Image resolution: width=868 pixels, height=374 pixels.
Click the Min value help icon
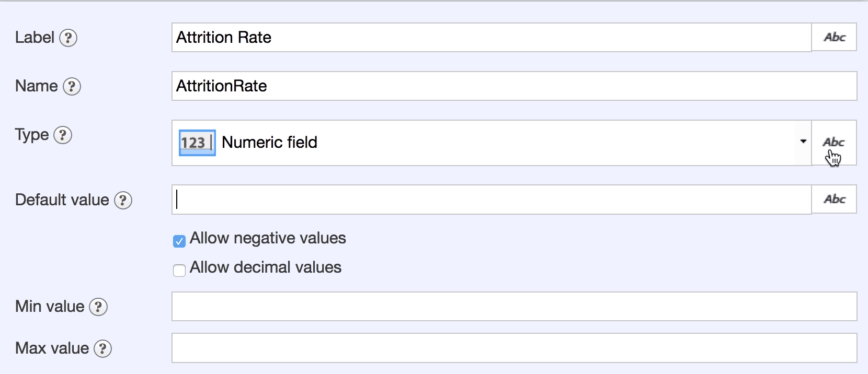(x=98, y=307)
